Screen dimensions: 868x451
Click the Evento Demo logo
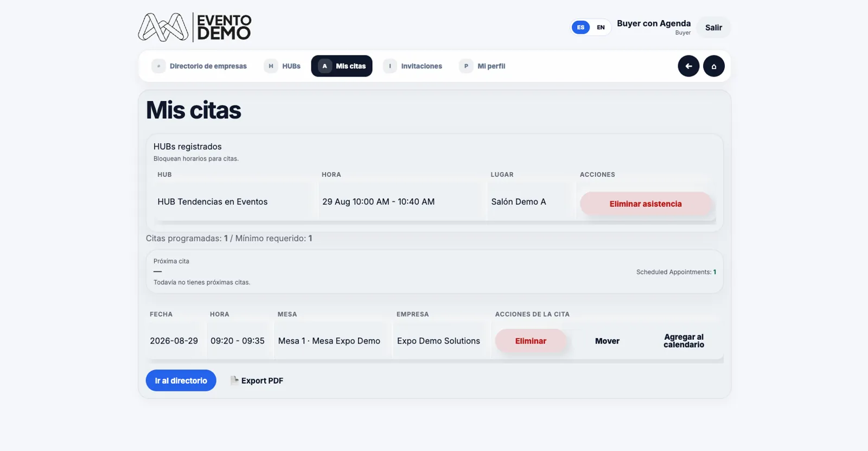tap(195, 27)
